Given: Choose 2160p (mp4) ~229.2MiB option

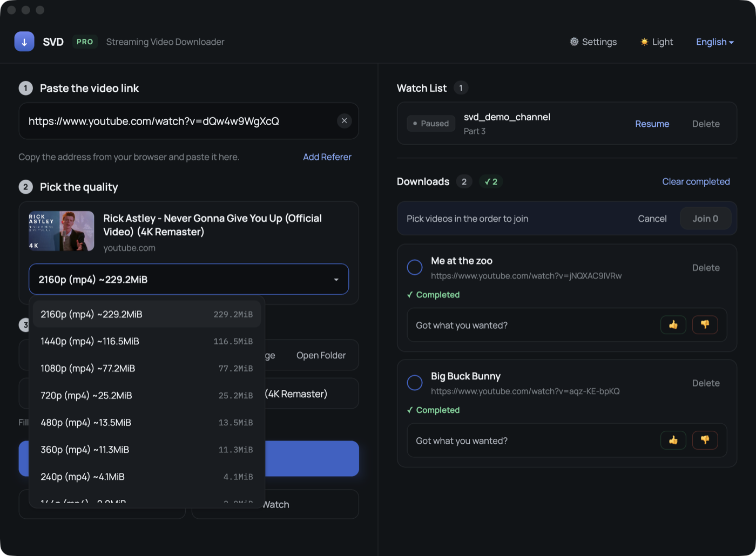Looking at the screenshot, I should pos(147,314).
